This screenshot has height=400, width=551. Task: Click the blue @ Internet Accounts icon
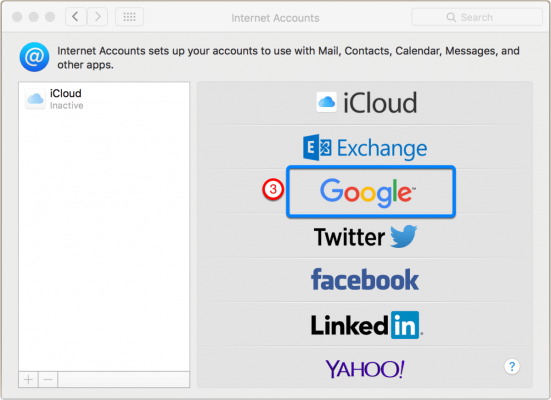34,57
